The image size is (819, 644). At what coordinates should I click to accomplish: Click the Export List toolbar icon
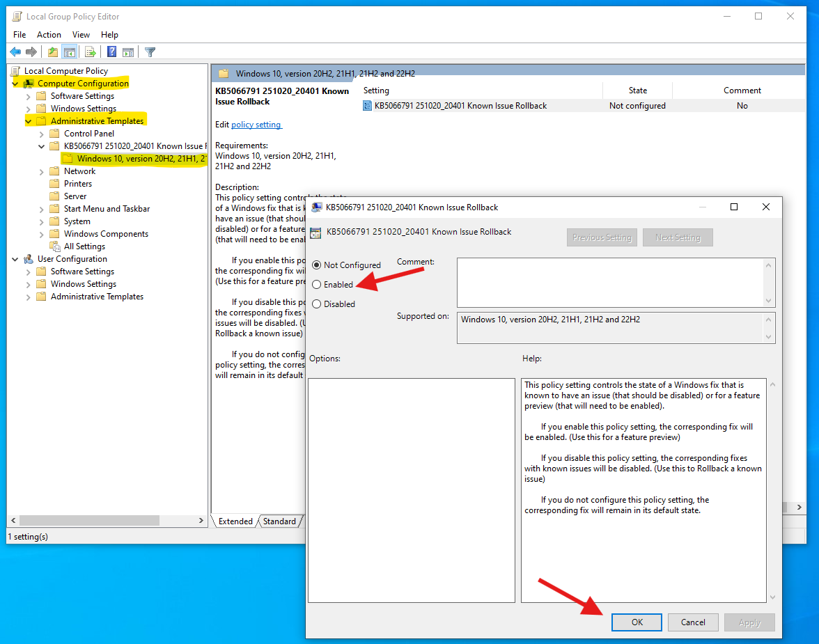pos(90,52)
